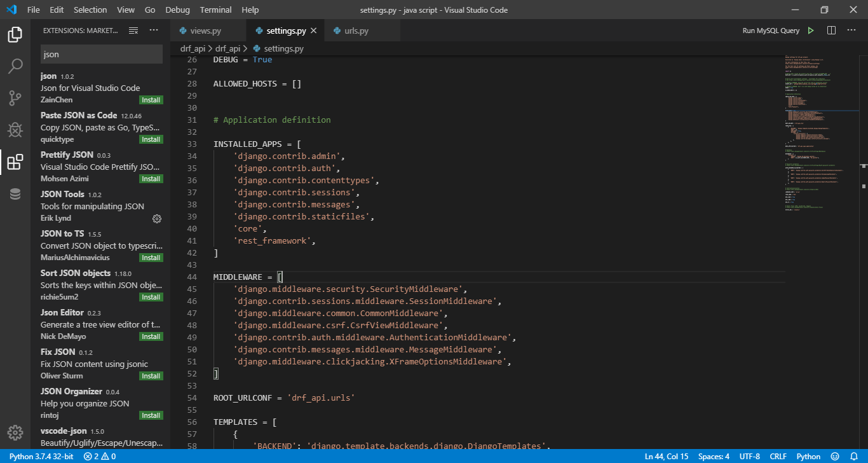Select the database icon in the activity bar

pos(15,194)
